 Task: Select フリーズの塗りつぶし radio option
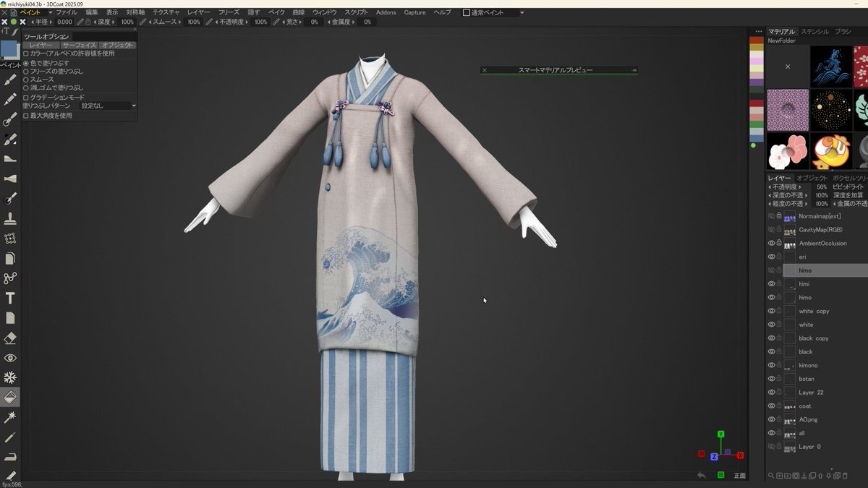(x=26, y=71)
